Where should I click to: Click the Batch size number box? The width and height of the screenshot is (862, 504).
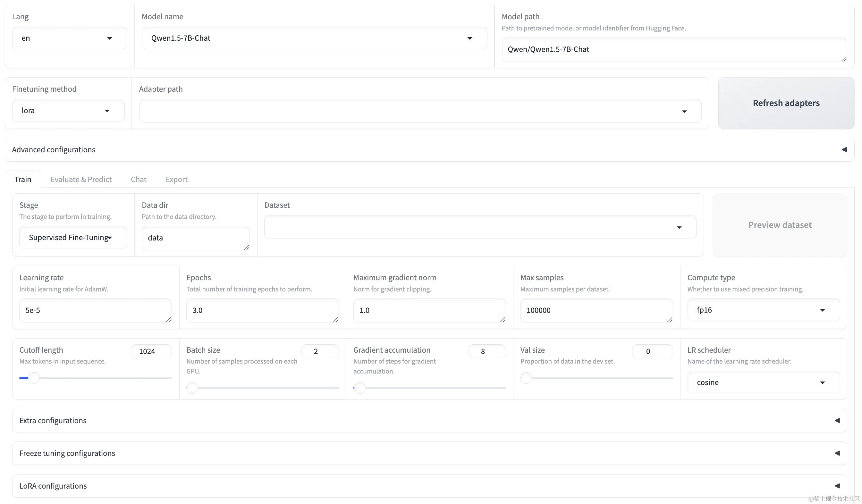tap(319, 351)
